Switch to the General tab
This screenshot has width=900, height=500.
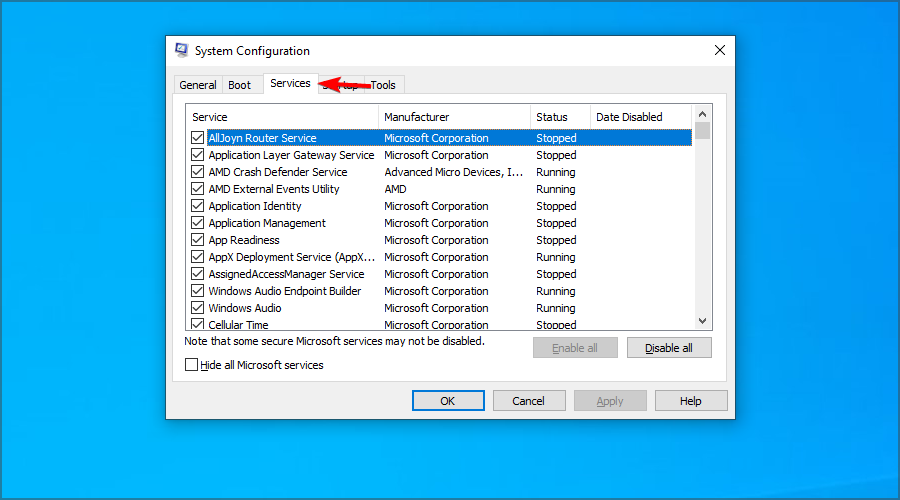197,85
